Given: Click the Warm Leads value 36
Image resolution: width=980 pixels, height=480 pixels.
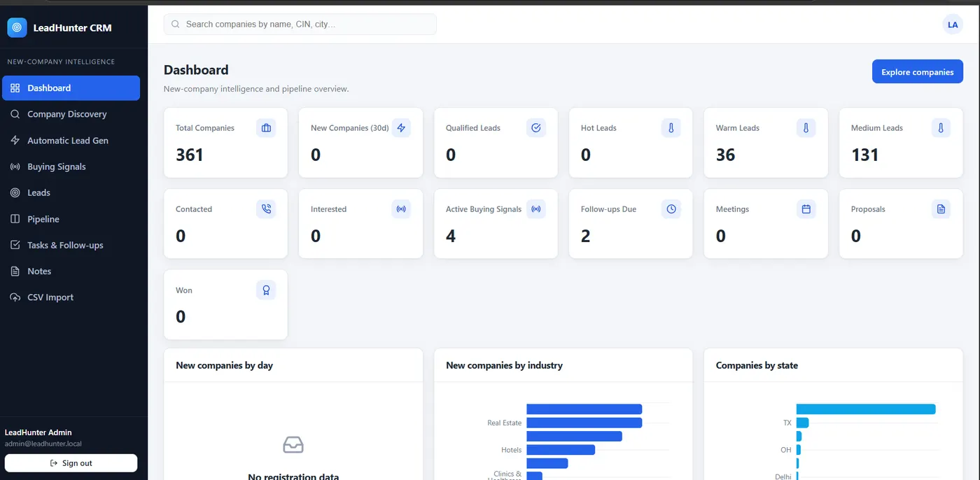Looking at the screenshot, I should click(726, 155).
